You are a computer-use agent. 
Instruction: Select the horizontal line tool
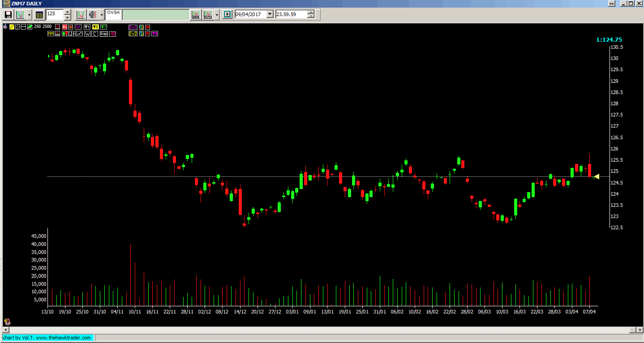point(23,27)
